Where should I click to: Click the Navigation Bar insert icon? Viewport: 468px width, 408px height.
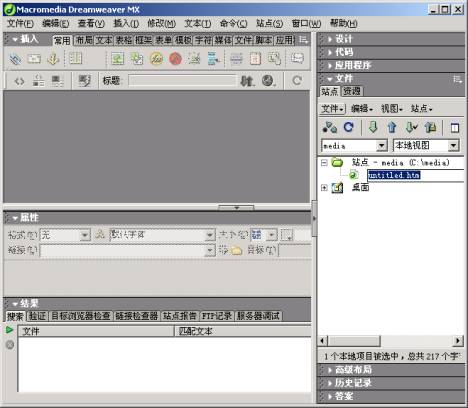point(214,59)
